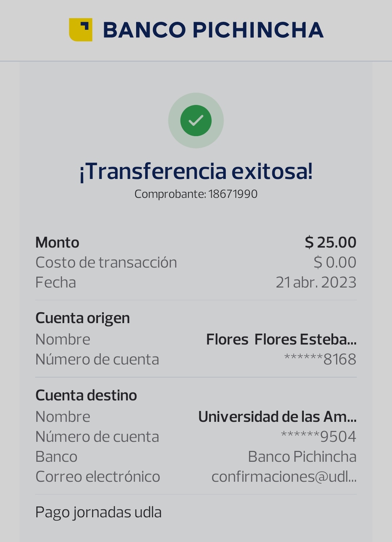Tap the Cuenta destino section header
Screen dimensions: 392x542
coord(86,395)
